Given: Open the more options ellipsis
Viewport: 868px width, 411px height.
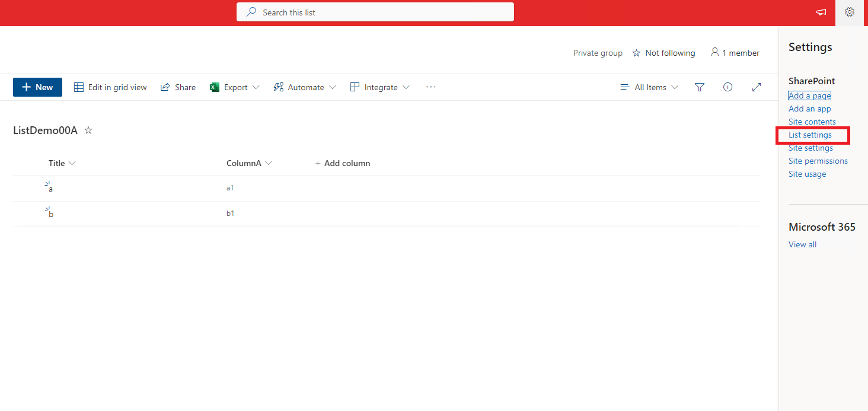Looking at the screenshot, I should click(x=431, y=87).
